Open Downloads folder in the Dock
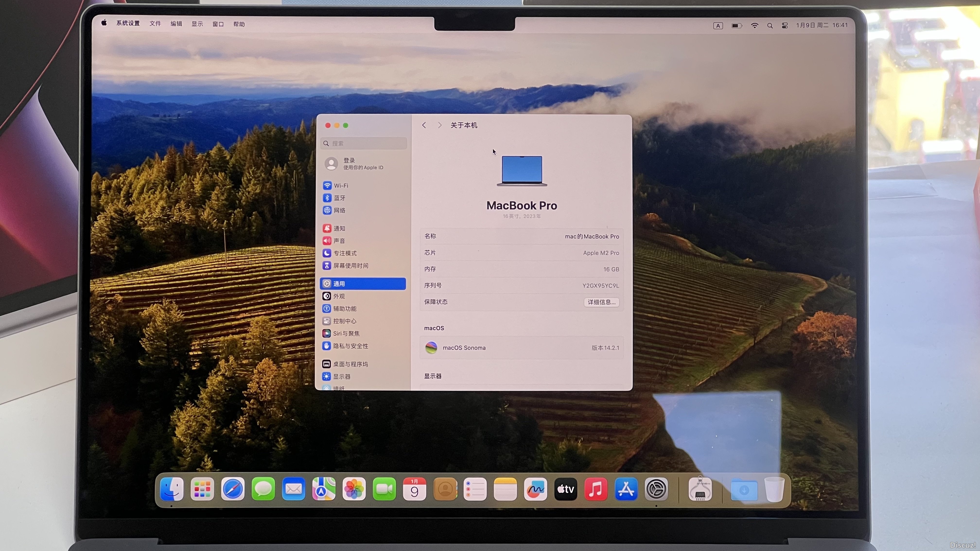This screenshot has width=980, height=551. (x=744, y=490)
